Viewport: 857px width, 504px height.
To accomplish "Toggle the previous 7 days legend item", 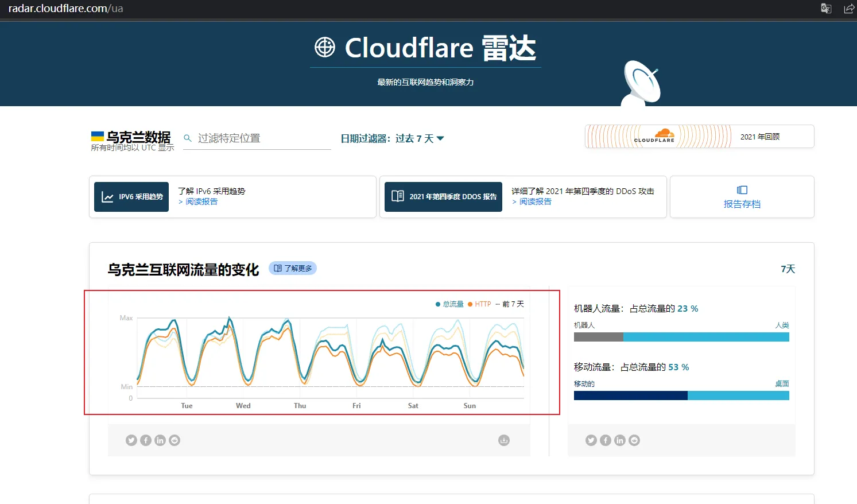I will coord(510,304).
